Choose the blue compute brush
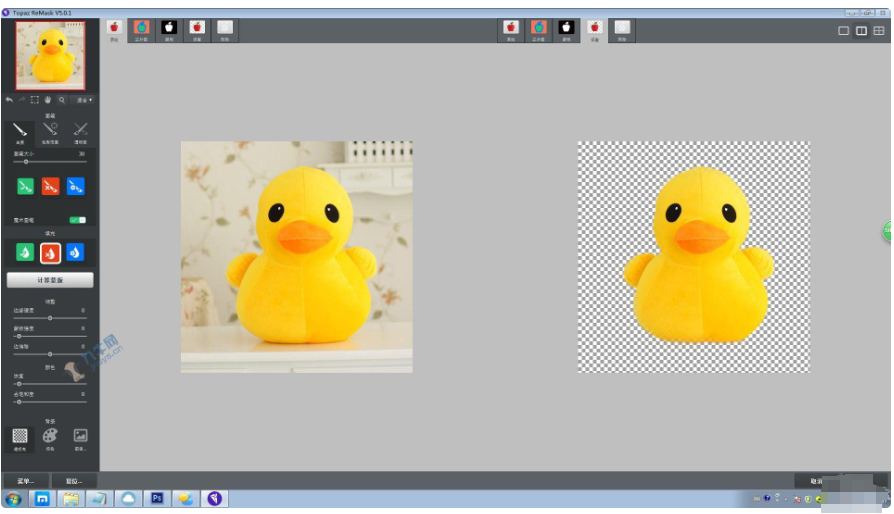The image size is (894, 514). click(x=75, y=186)
